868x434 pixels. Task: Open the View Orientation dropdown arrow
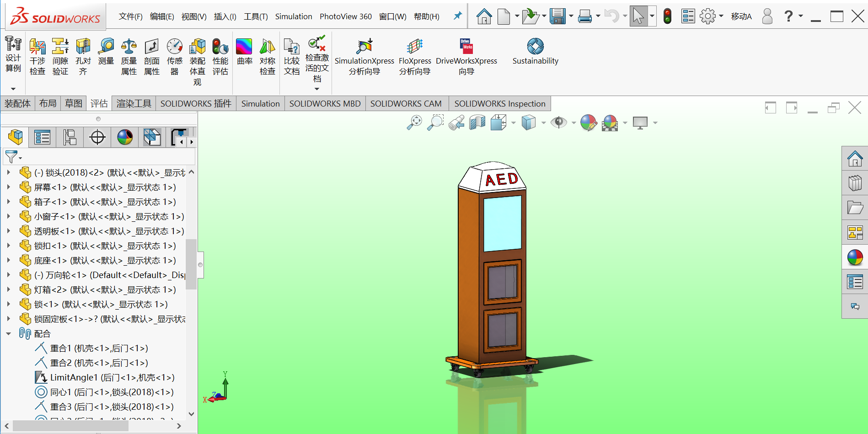(x=513, y=123)
